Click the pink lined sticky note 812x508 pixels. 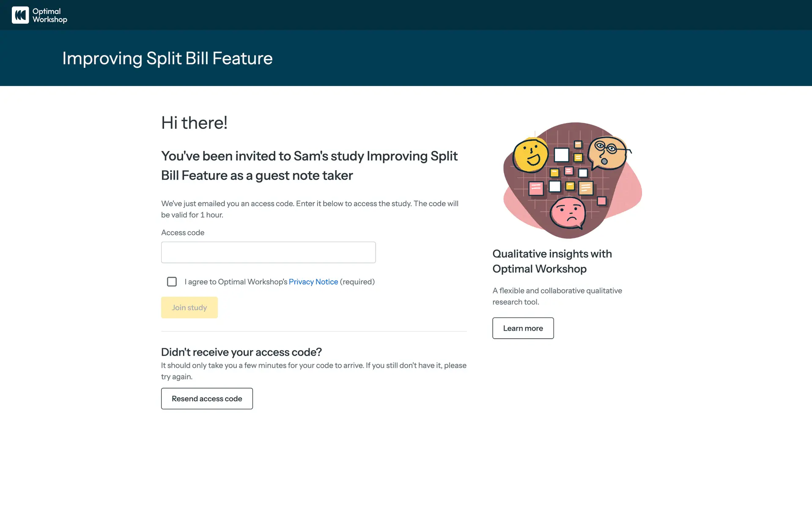click(x=536, y=188)
